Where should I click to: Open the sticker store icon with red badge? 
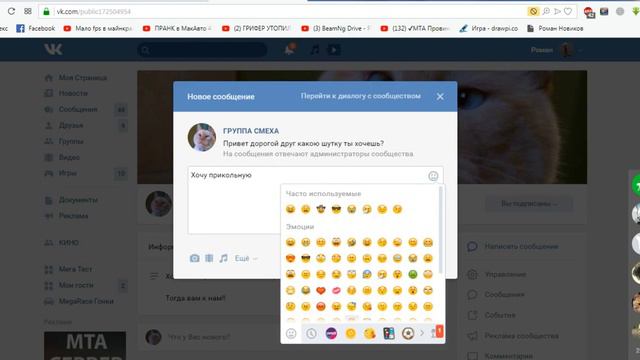click(x=437, y=333)
